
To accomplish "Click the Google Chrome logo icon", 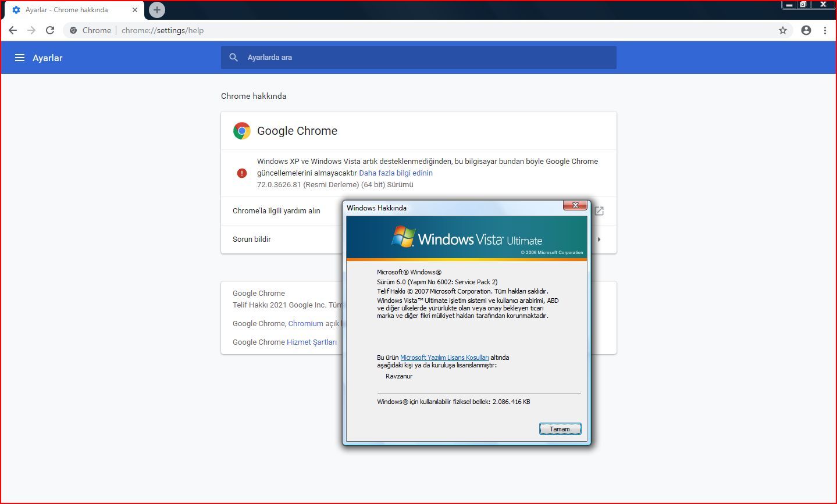I will (242, 131).
